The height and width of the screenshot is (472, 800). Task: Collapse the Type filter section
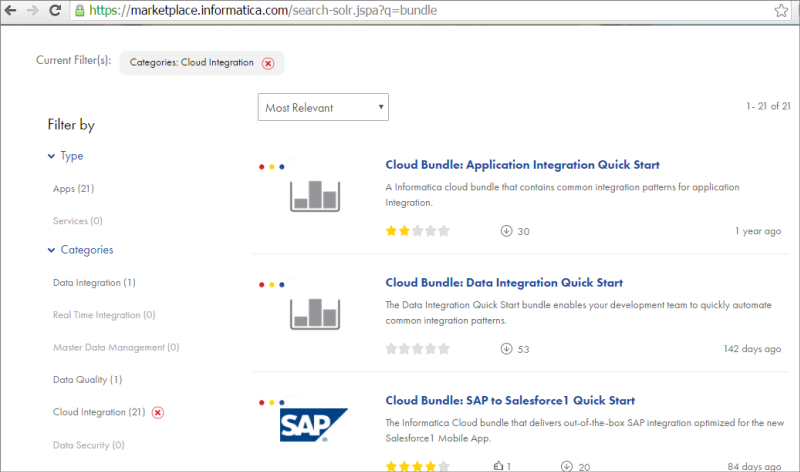(x=65, y=156)
